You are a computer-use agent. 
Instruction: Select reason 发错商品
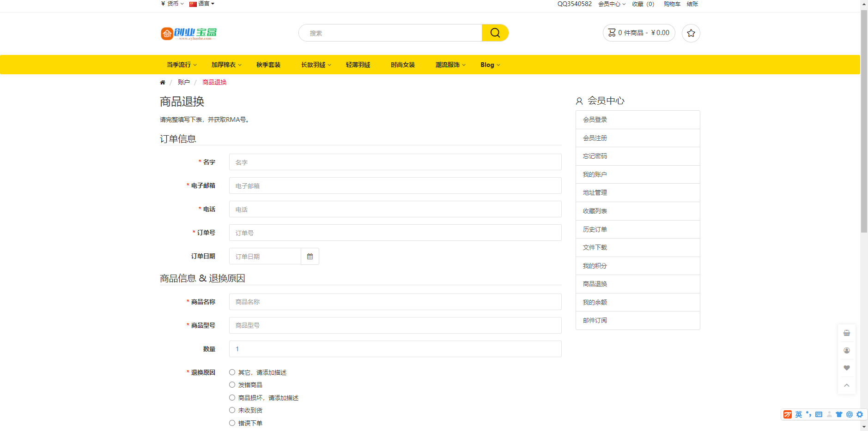point(232,384)
